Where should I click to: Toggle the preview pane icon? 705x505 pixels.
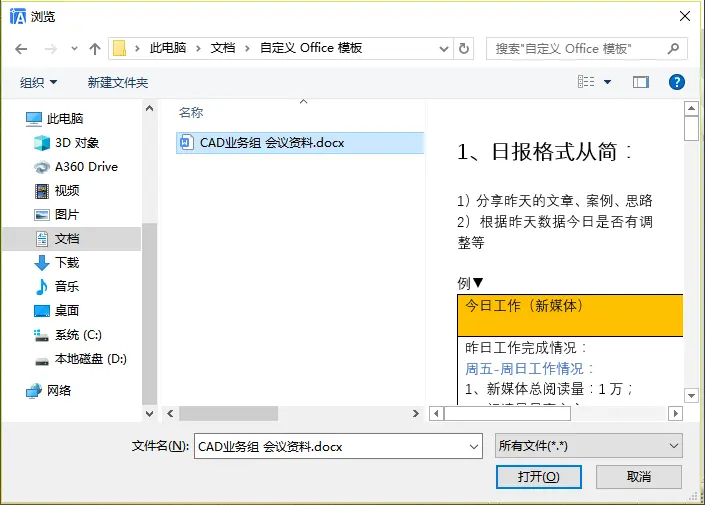[x=641, y=82]
